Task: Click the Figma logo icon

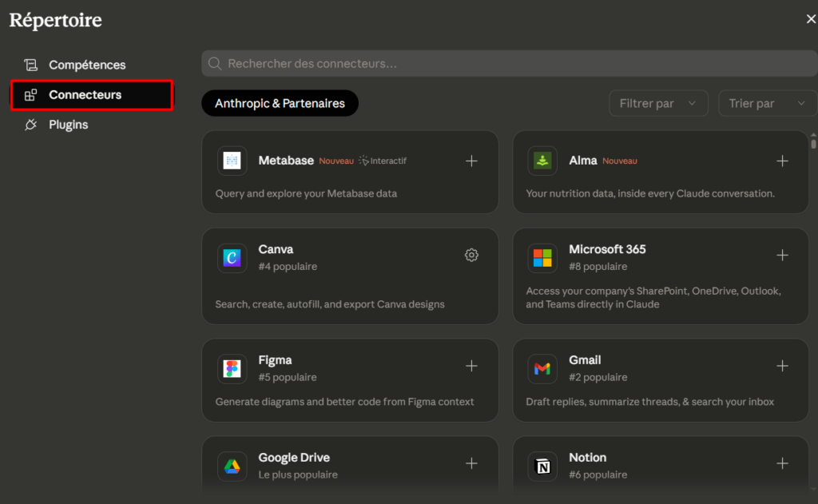Action: tap(232, 368)
